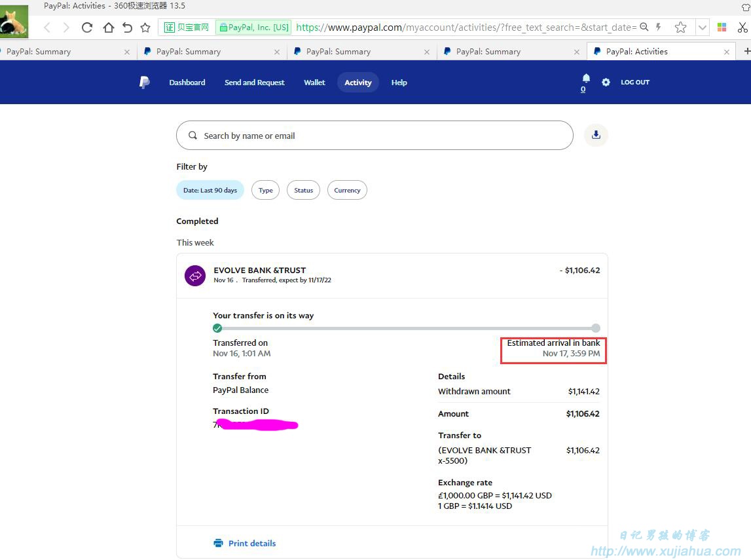Open the Type filter

[x=265, y=190]
